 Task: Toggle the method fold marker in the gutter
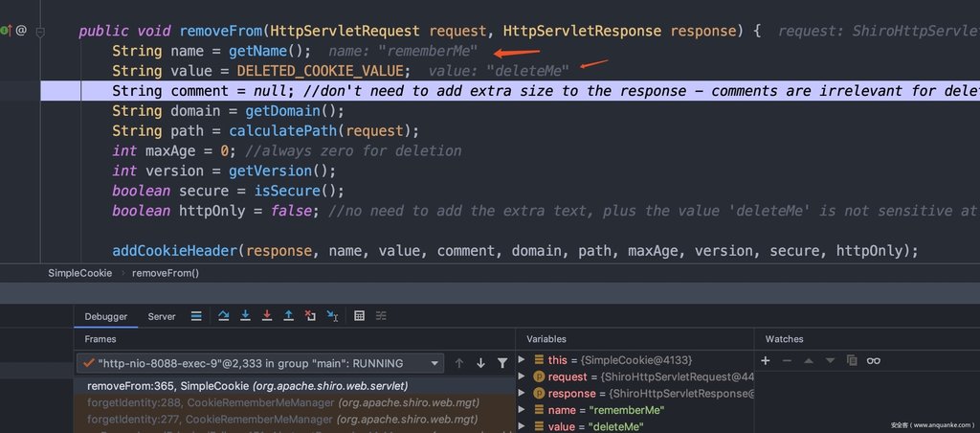pyautogui.click(x=40, y=32)
